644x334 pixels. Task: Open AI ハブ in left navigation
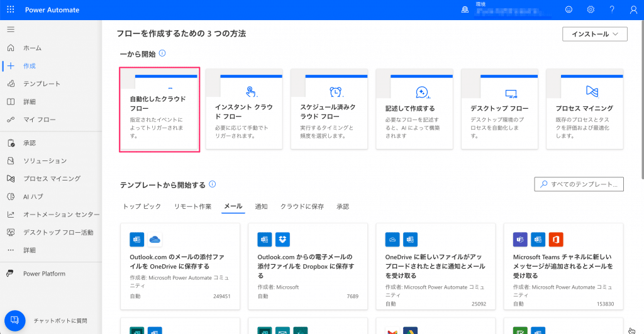[33, 197]
